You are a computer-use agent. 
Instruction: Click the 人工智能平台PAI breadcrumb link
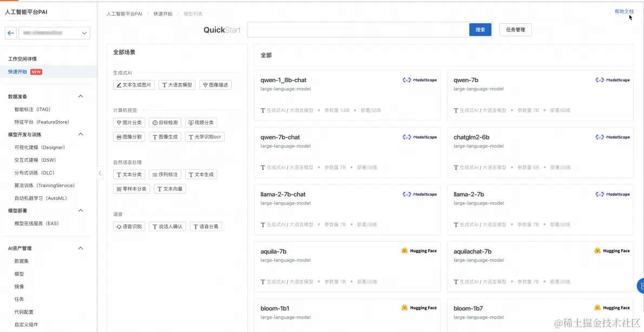[124, 14]
